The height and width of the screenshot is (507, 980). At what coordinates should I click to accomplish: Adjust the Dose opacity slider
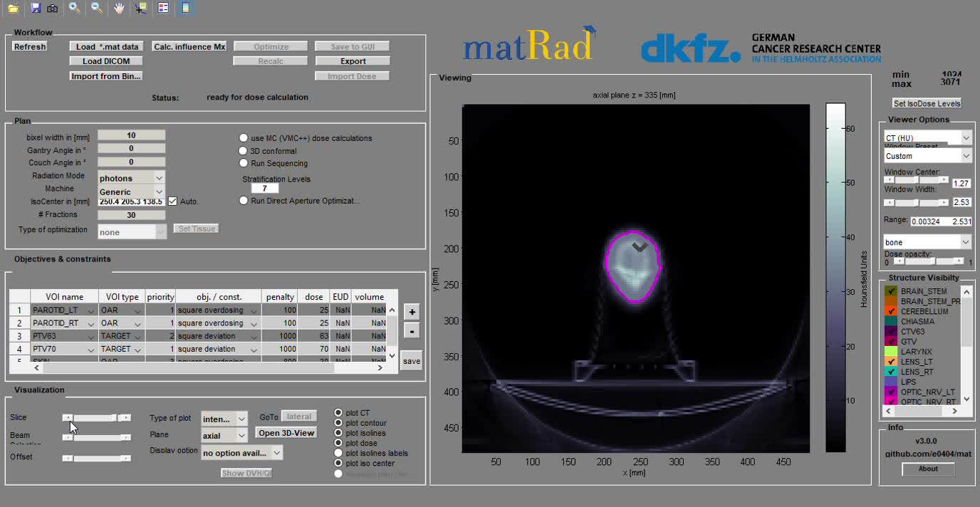click(928, 262)
